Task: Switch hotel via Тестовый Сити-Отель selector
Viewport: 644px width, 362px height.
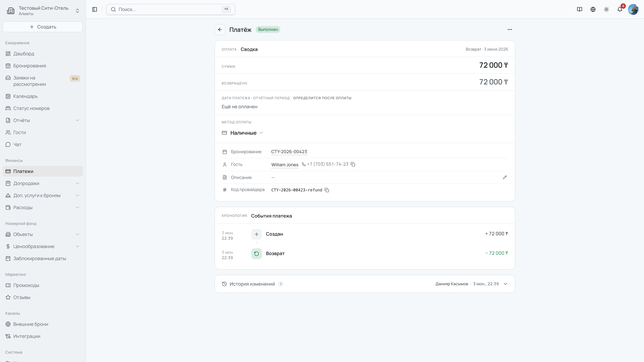Action: tap(43, 11)
